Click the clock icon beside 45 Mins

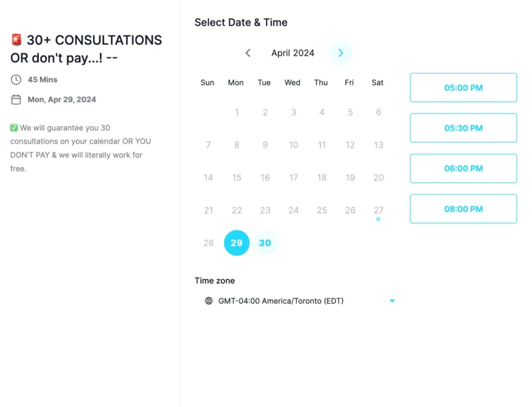(x=16, y=80)
